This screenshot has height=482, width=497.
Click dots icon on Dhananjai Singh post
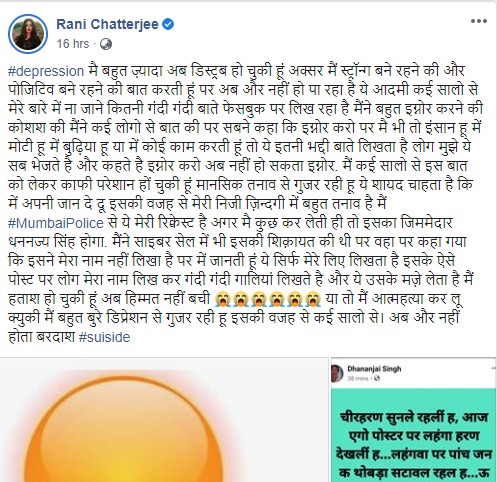point(494,368)
